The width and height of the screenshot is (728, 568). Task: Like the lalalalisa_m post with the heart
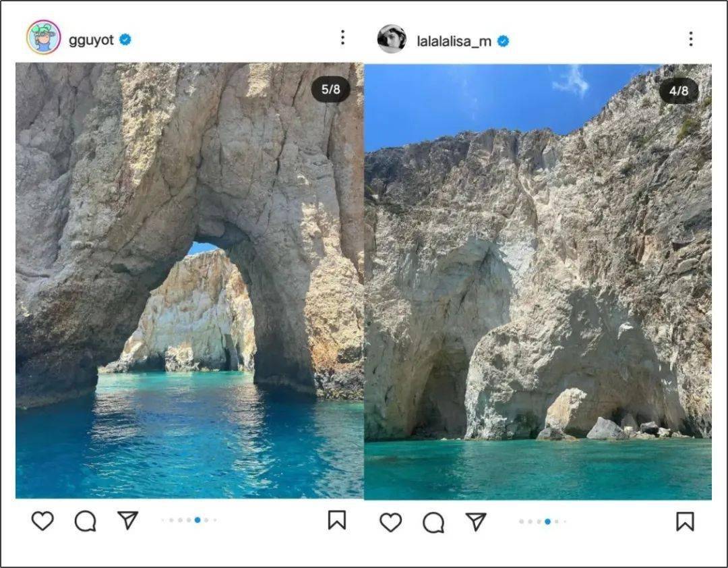pos(391,522)
